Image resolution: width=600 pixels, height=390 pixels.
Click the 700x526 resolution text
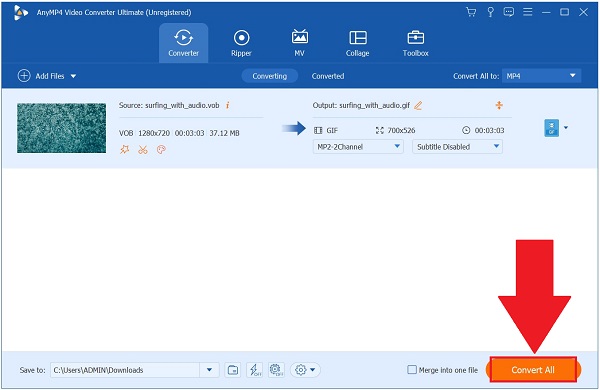(401, 131)
